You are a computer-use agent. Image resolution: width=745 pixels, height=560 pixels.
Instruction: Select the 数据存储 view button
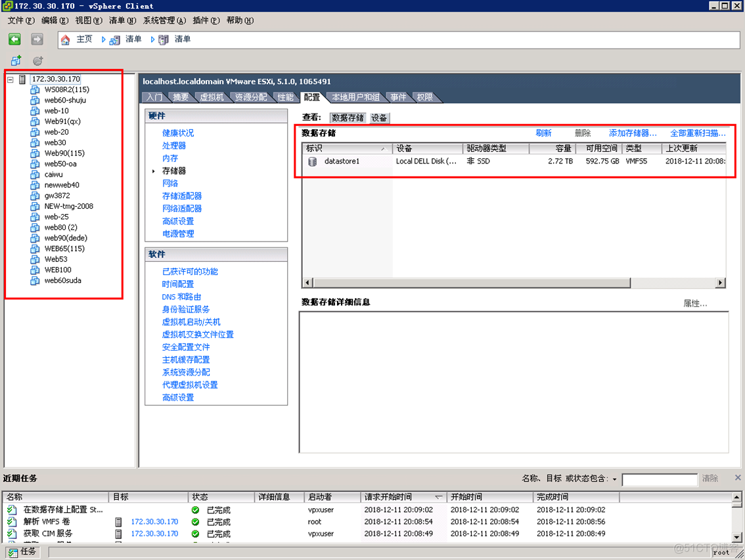coord(348,118)
